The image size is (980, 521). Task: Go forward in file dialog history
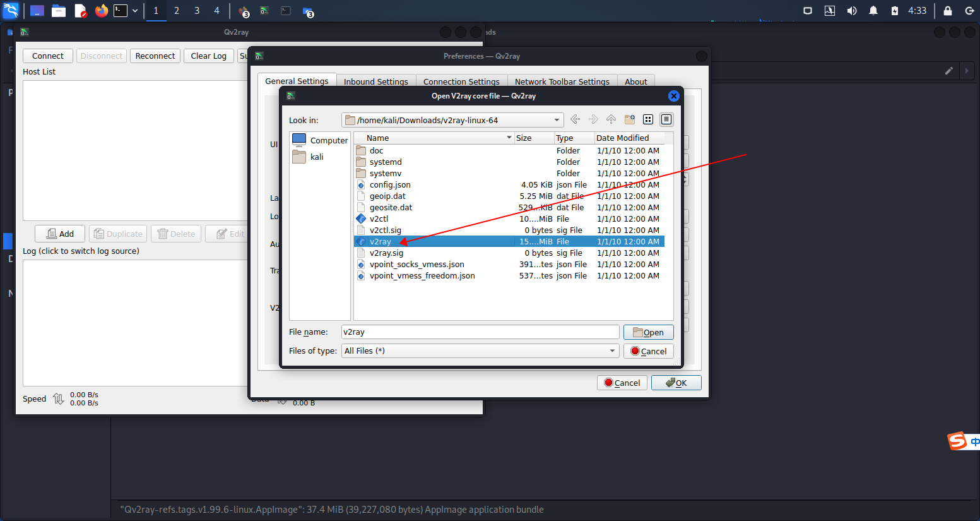coord(593,119)
